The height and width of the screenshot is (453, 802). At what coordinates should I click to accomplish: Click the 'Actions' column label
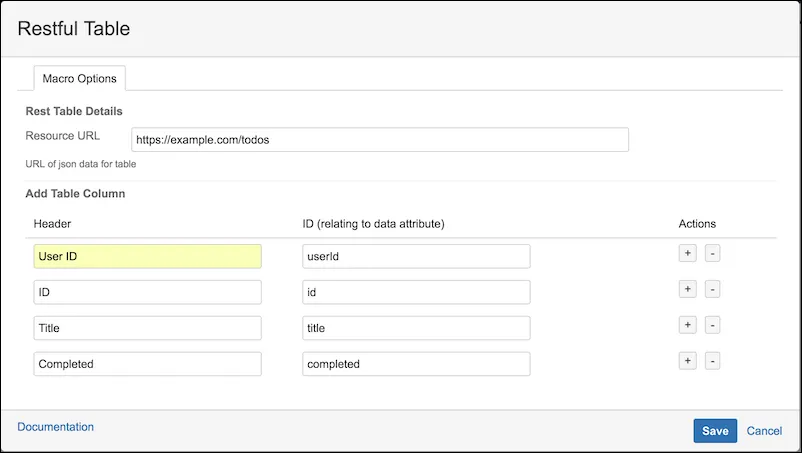pyautogui.click(x=697, y=223)
